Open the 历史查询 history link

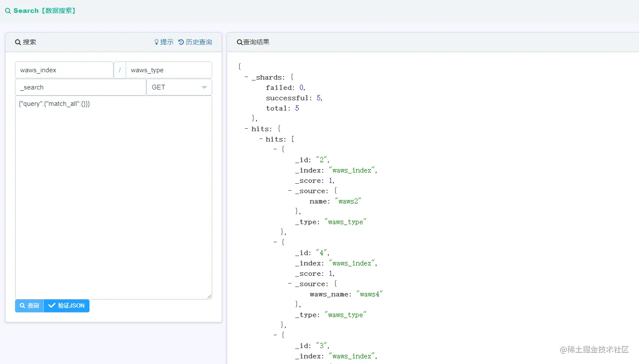[x=195, y=42]
